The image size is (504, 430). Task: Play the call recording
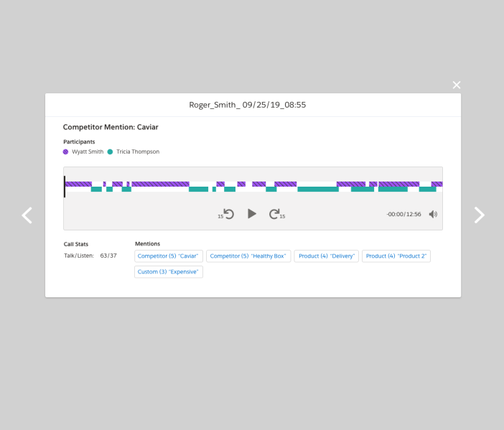tap(252, 214)
